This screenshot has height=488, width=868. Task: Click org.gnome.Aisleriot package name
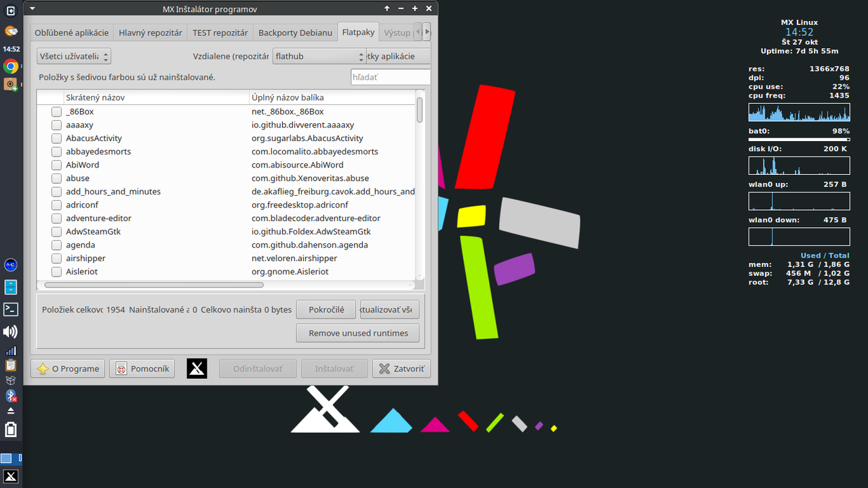coord(290,272)
